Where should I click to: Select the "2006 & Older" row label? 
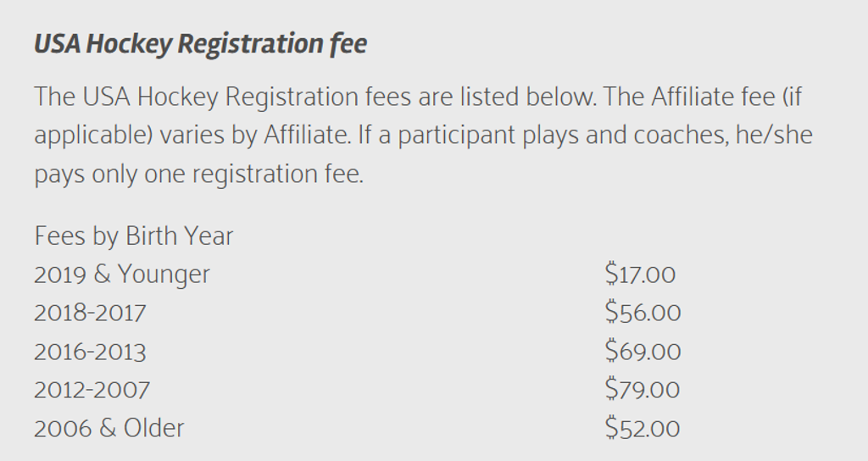click(x=108, y=428)
